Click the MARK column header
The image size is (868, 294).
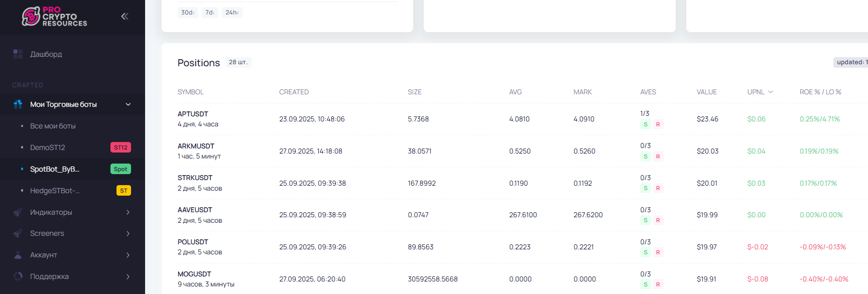(x=583, y=92)
